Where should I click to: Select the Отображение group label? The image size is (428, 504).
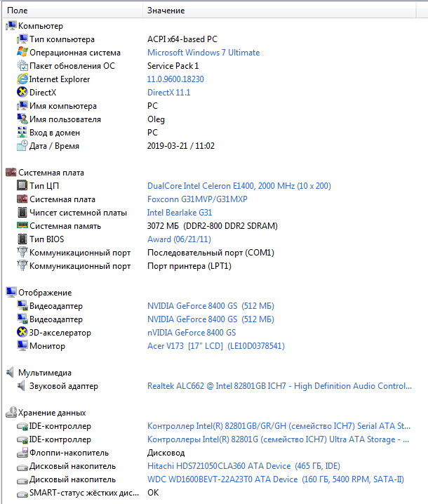tap(45, 293)
